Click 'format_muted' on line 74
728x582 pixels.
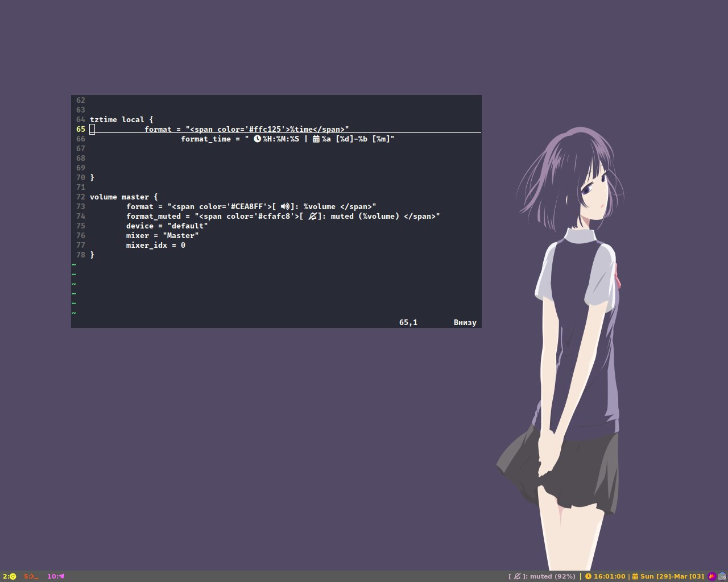(154, 217)
